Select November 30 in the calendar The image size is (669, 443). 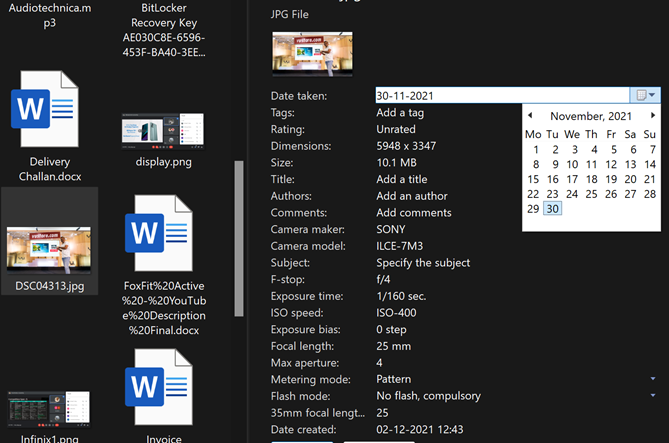coord(553,209)
